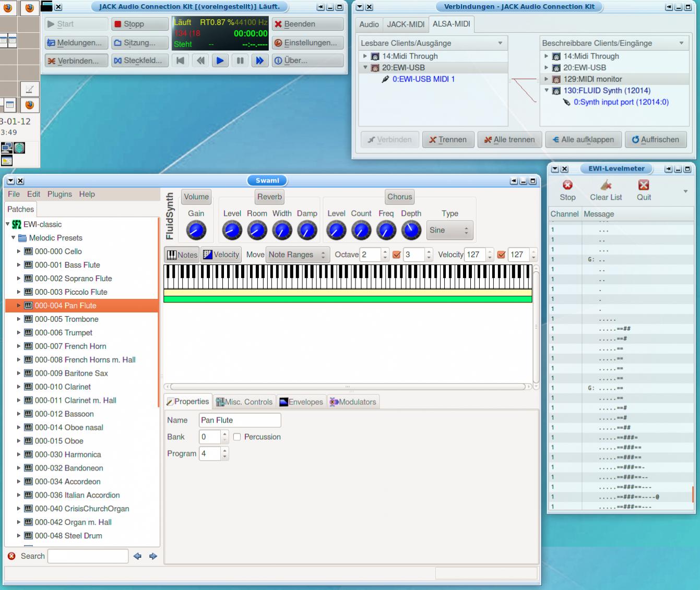Select the 000-006 Trumpet preset

click(x=63, y=333)
